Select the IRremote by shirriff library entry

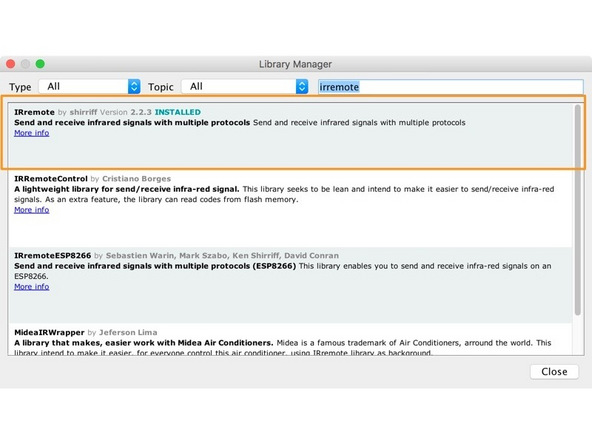coord(290,136)
